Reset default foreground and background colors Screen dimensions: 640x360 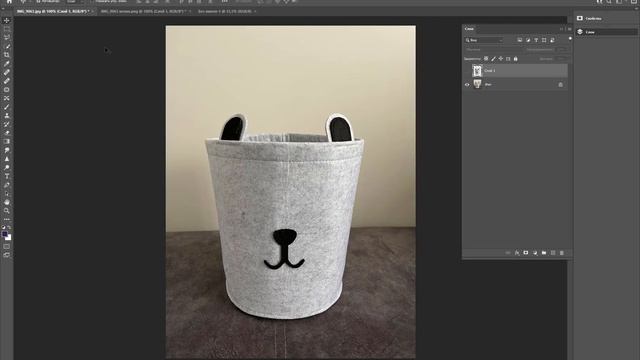coord(4,227)
